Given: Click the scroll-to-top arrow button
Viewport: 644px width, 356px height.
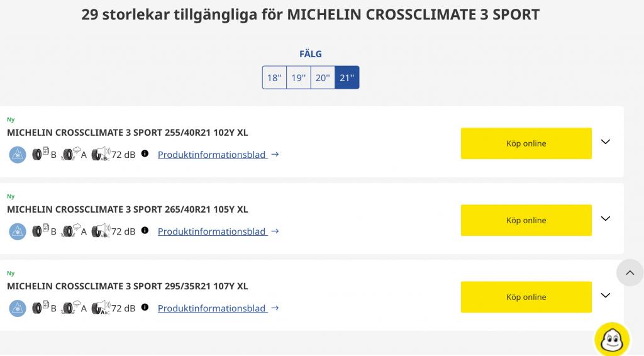Looking at the screenshot, I should pyautogui.click(x=630, y=272).
